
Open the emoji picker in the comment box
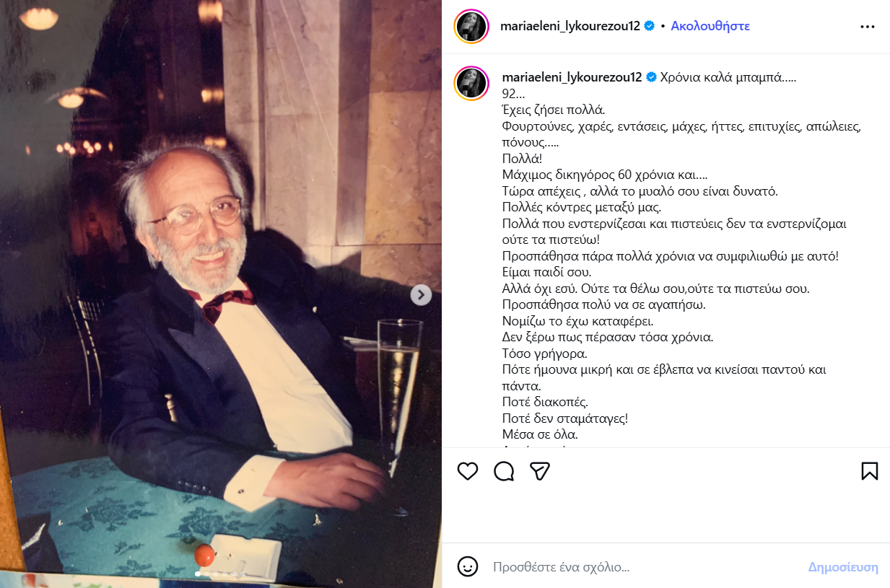(468, 566)
